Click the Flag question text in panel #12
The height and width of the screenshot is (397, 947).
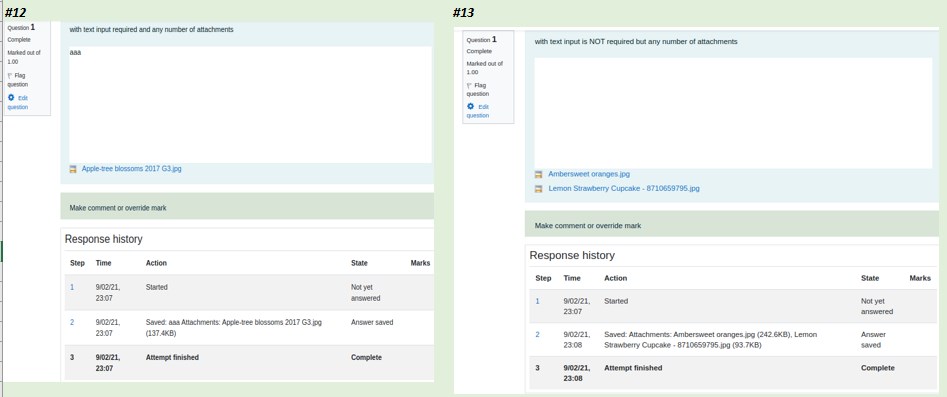(18, 80)
